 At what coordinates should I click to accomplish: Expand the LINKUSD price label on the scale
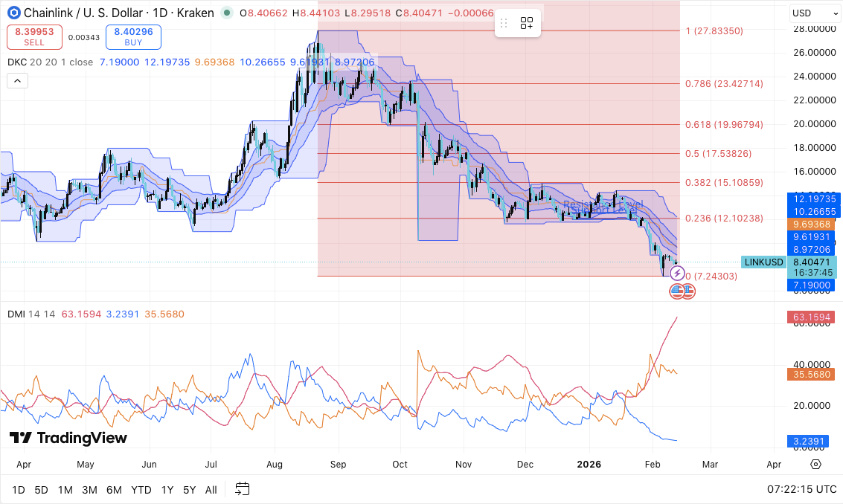pos(763,262)
